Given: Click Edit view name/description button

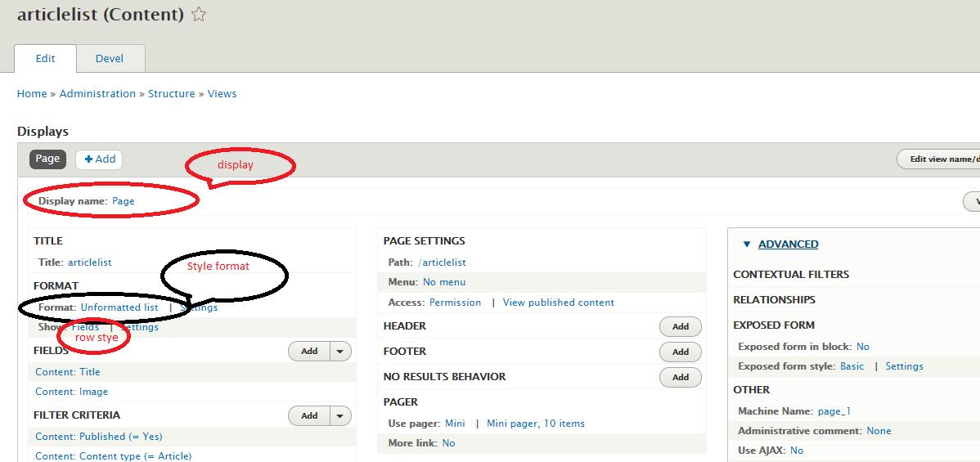Looking at the screenshot, I should pos(941,159).
